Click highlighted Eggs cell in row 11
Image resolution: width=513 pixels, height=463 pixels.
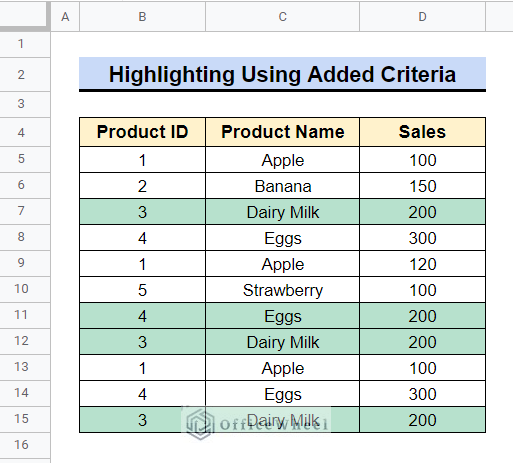[282, 316]
